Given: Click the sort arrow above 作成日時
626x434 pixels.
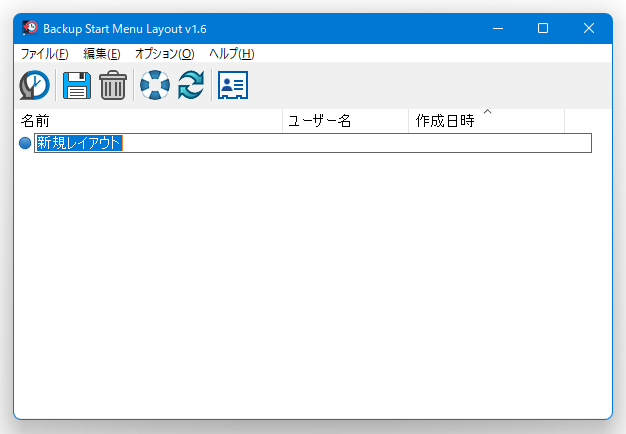Looking at the screenshot, I should pos(487,112).
